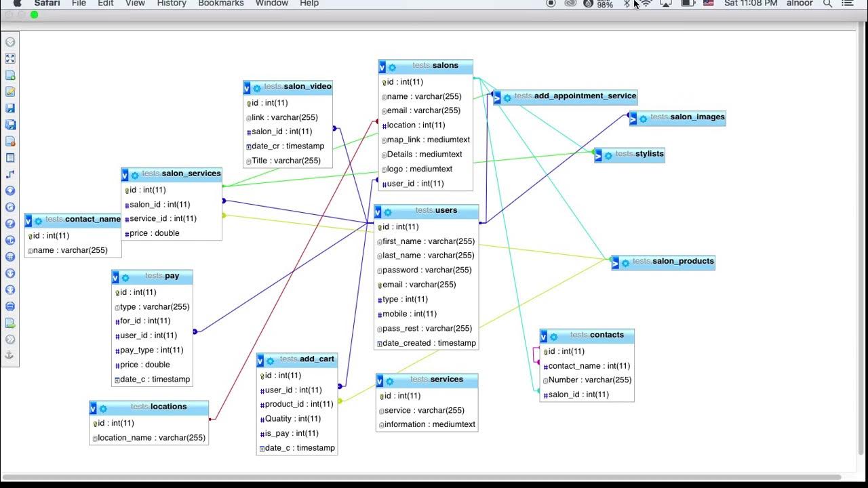This screenshot has height=488, width=868.
Task: Collapse the tests.users table
Action: coord(378,211)
